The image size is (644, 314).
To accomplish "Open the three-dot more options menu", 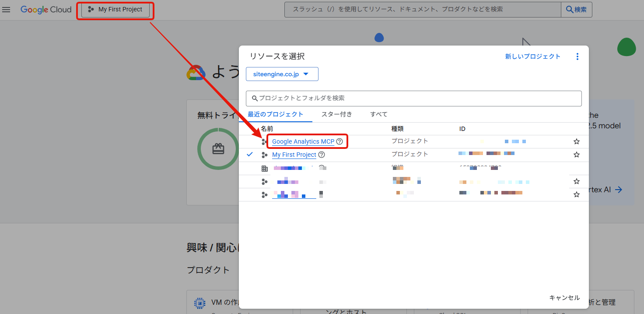I will point(577,56).
